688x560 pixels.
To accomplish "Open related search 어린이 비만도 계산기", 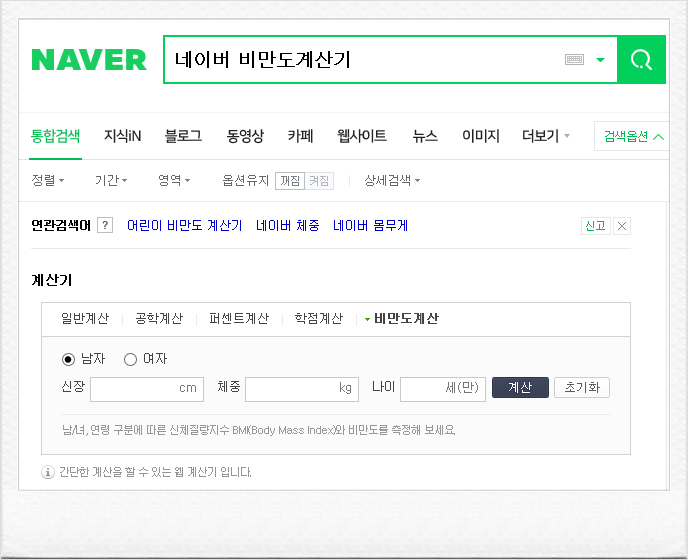I will tap(184, 226).
